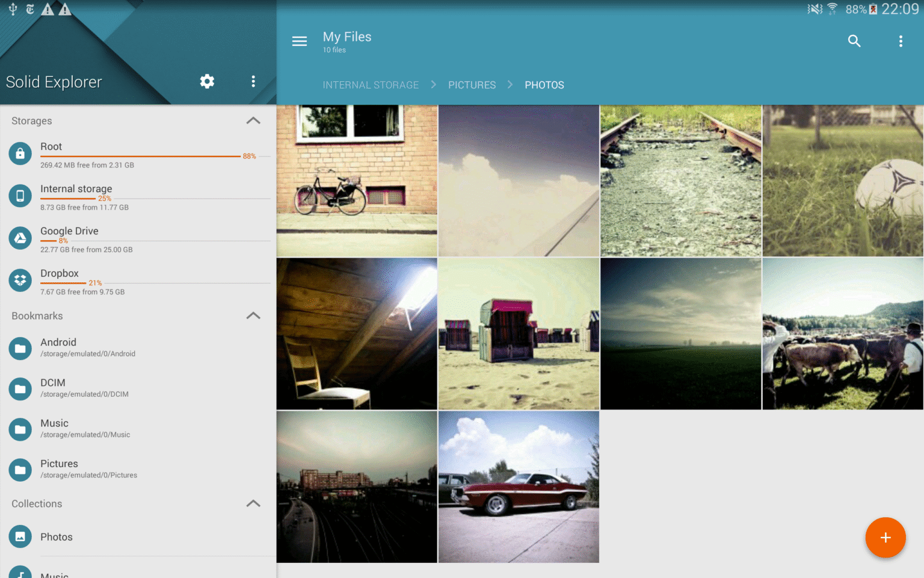Open the Root storage lock icon
Image resolution: width=924 pixels, height=578 pixels.
[x=20, y=154]
